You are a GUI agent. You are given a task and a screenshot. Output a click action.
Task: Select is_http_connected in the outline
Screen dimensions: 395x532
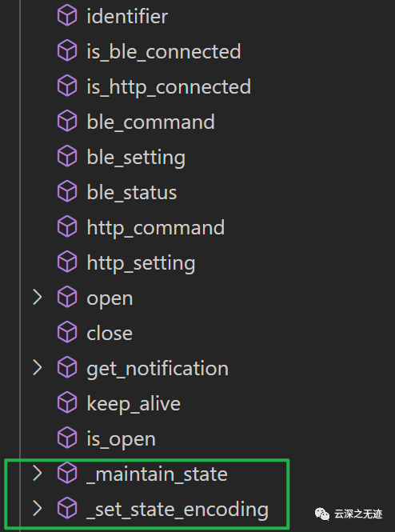click(x=169, y=87)
